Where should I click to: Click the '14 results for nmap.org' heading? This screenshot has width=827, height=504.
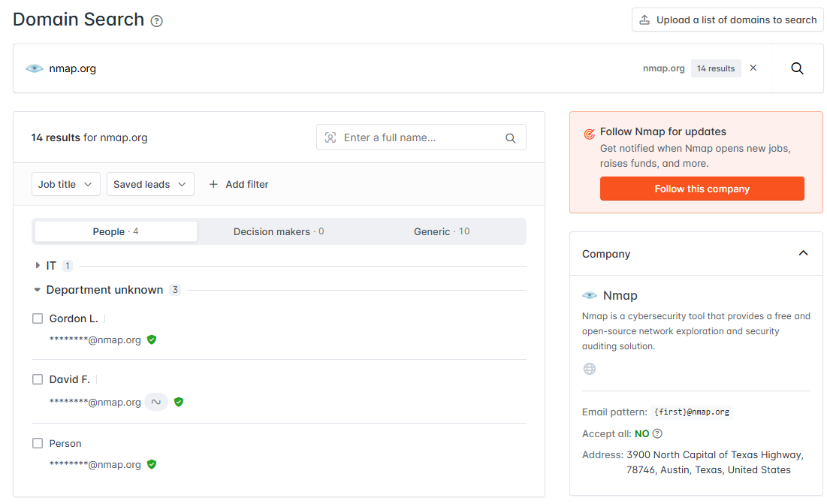pyautogui.click(x=89, y=137)
